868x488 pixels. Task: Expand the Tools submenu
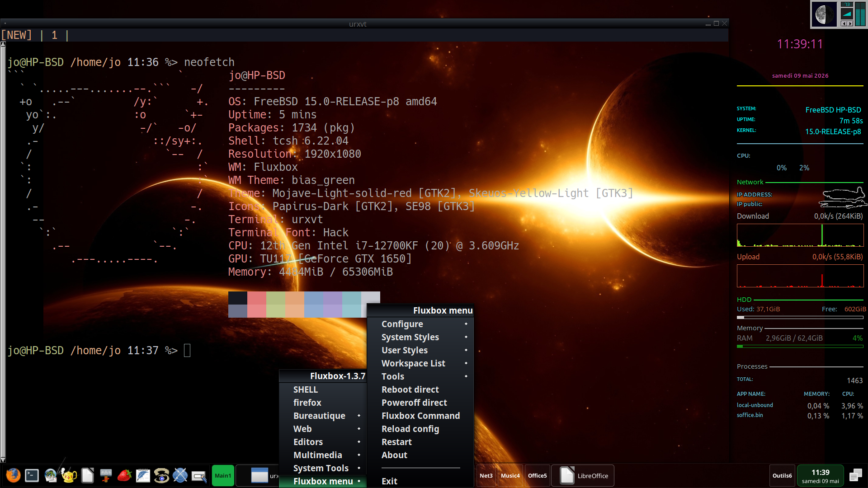[x=420, y=376]
